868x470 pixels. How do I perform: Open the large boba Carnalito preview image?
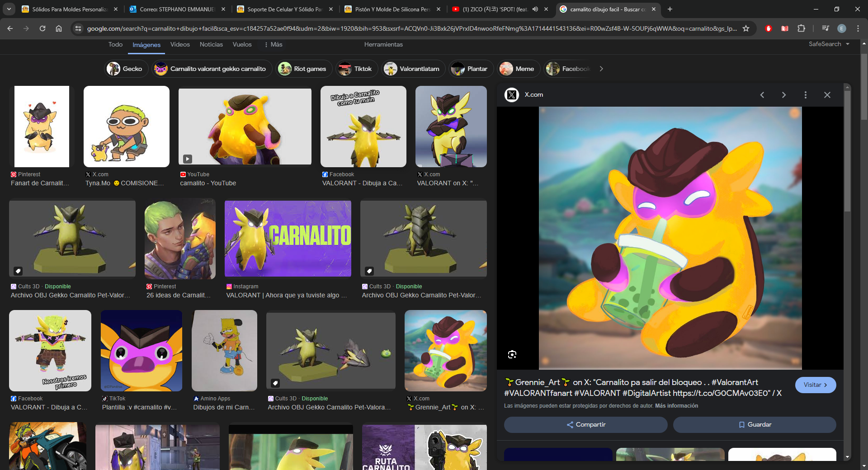(670, 238)
